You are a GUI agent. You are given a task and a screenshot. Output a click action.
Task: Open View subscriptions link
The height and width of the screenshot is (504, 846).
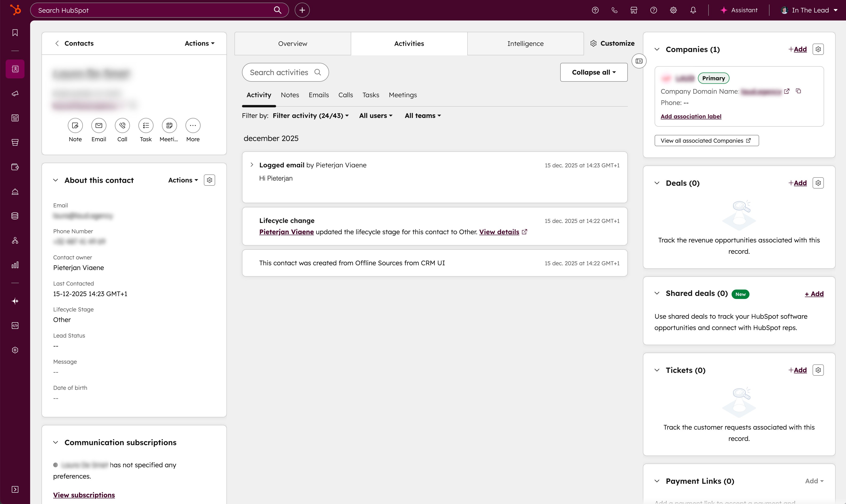[x=84, y=495]
